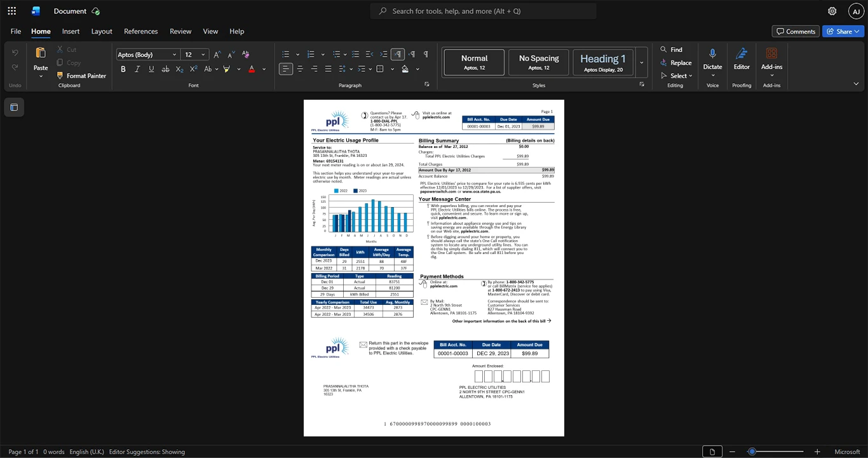Open the font name dropdown
This screenshot has width=868, height=458.
click(147, 55)
